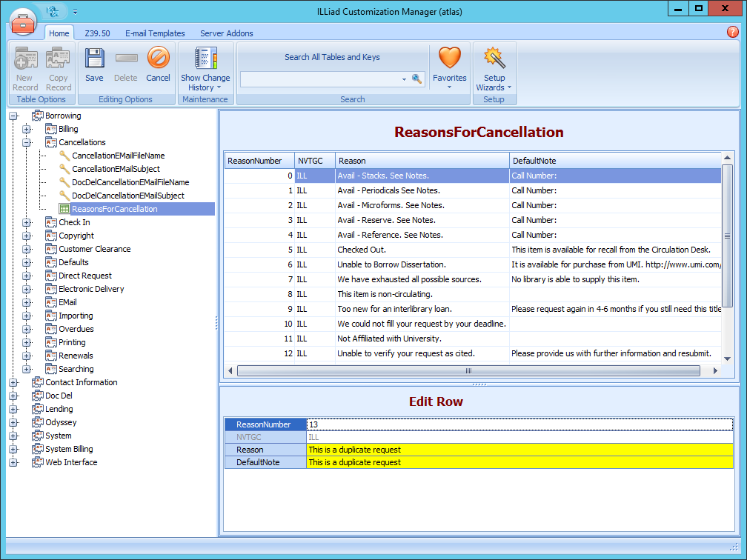Click the table scroll right arrow
Image resolution: width=747 pixels, height=560 pixels.
715,370
